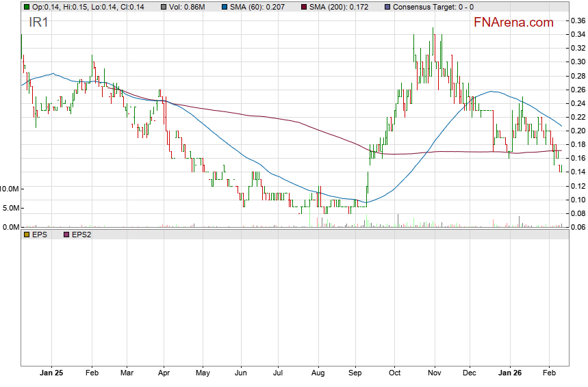Click the Consensus Target legend swatch
Screen dimensions: 588x387
[x=388, y=6]
